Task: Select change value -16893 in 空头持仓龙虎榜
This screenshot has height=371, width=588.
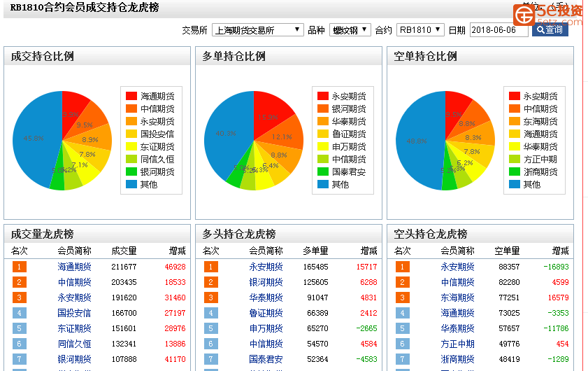Action: (x=556, y=267)
